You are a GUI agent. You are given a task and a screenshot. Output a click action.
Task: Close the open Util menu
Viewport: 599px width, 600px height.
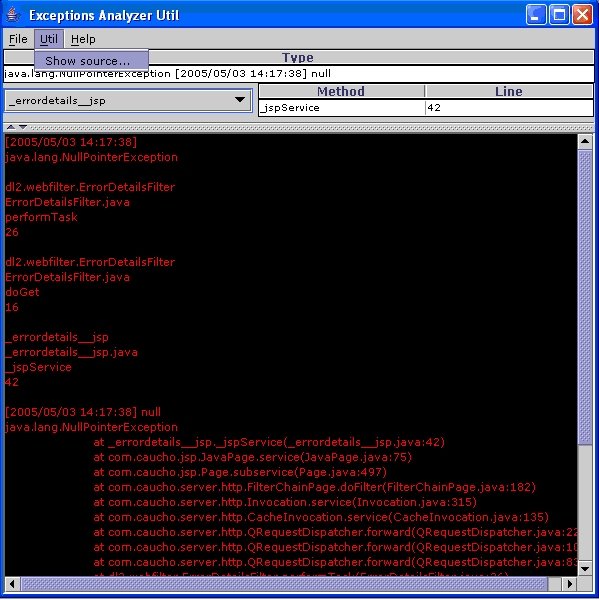click(x=49, y=39)
